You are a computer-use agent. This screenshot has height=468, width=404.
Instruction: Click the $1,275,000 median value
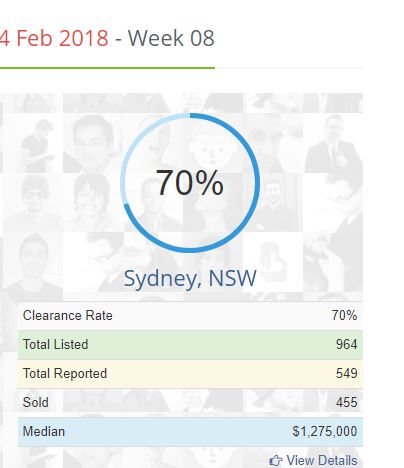(x=325, y=431)
